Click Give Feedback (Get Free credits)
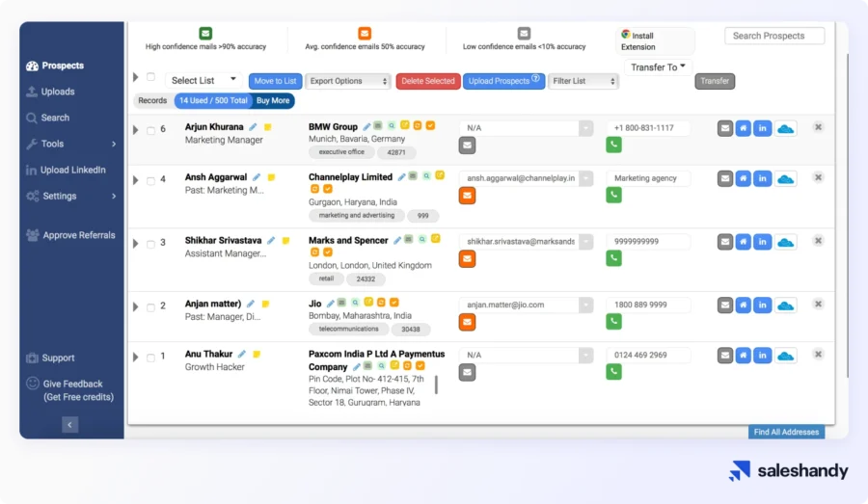 (x=70, y=390)
